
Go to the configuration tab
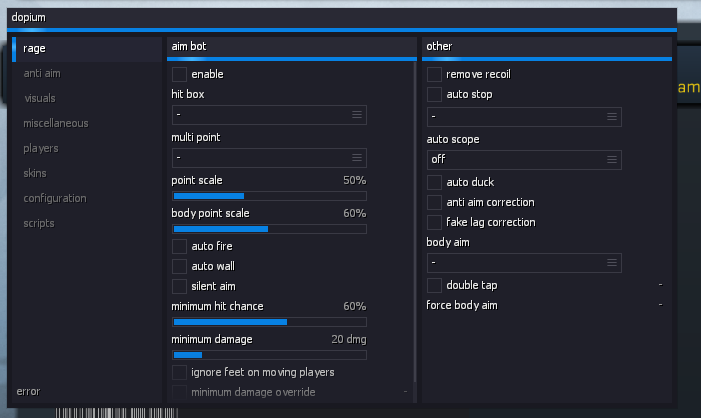[x=55, y=198]
